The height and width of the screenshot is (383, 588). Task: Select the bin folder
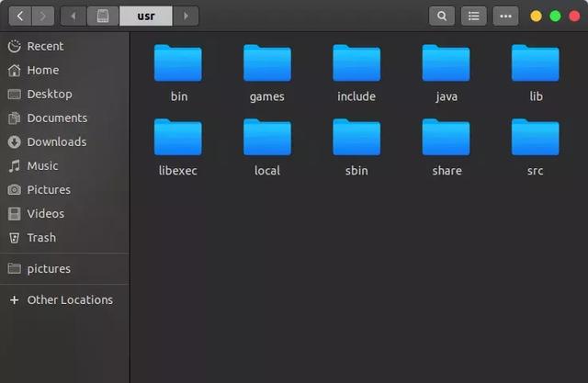coord(178,64)
